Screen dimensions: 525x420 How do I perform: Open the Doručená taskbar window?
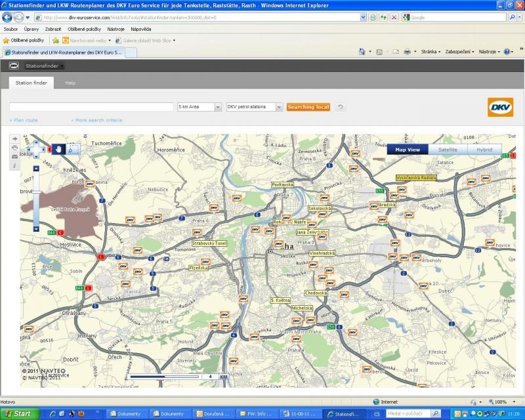pos(213,414)
